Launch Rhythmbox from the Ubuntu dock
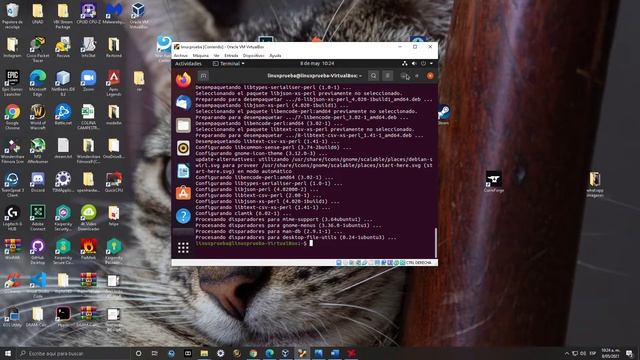The image size is (640, 360). [183, 148]
